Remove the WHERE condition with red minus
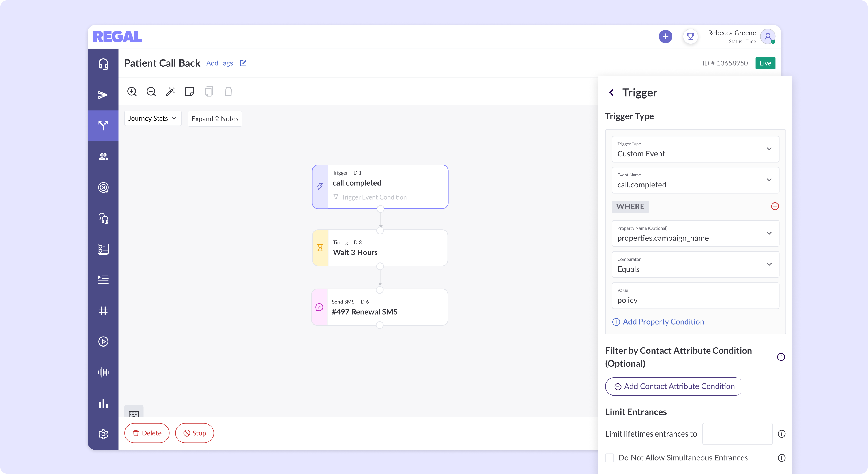 pos(775,206)
